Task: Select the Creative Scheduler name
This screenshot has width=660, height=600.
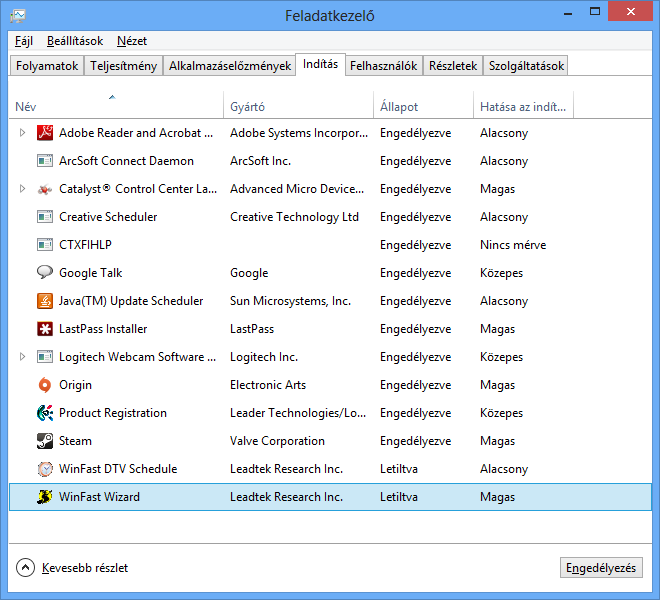Action: pos(108,217)
